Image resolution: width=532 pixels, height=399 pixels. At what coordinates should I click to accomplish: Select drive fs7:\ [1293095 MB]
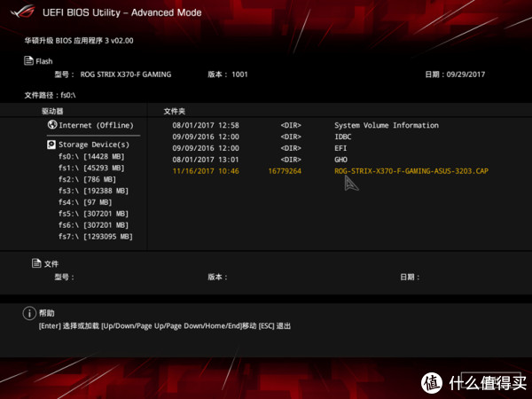(96, 237)
